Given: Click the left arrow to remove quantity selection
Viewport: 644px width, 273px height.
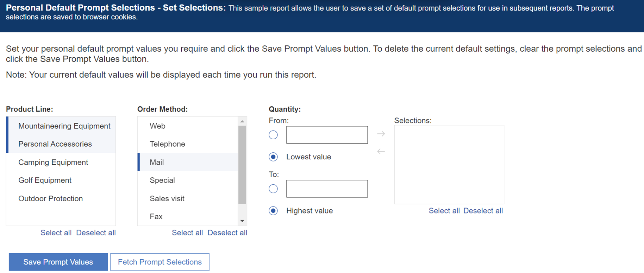Looking at the screenshot, I should coord(381,152).
